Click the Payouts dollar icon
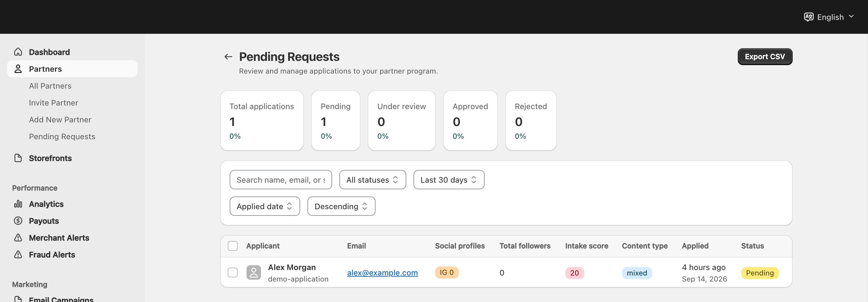The image size is (868, 302). (x=18, y=221)
